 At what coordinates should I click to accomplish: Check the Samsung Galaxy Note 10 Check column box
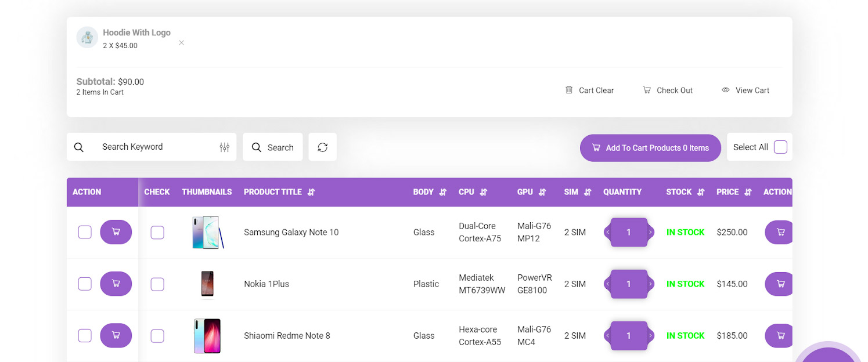[157, 233]
